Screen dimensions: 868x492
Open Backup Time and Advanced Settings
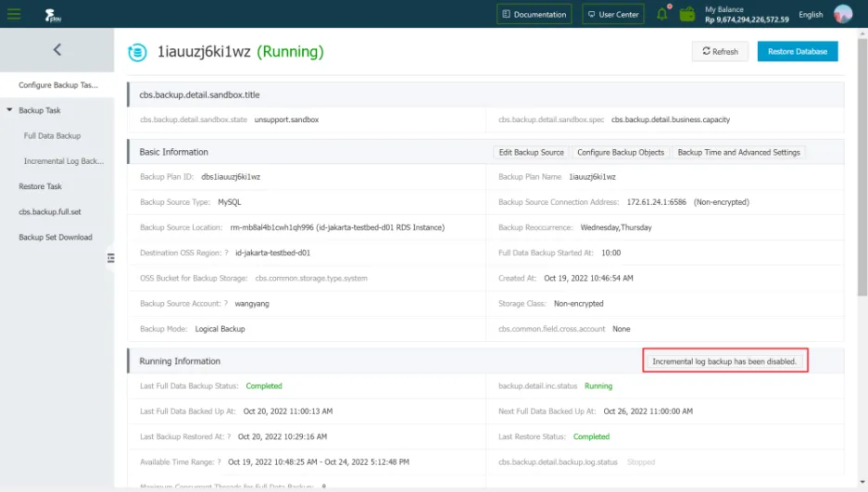click(x=737, y=152)
